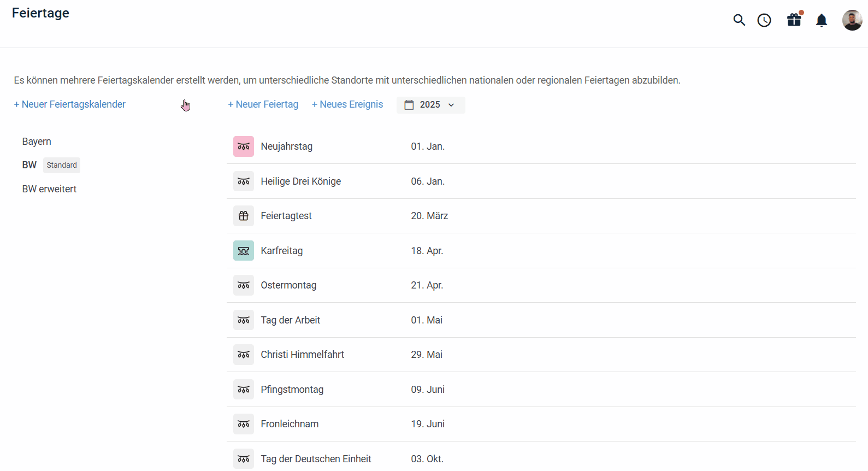
Task: Click the search magnifier icon
Action: [x=739, y=20]
